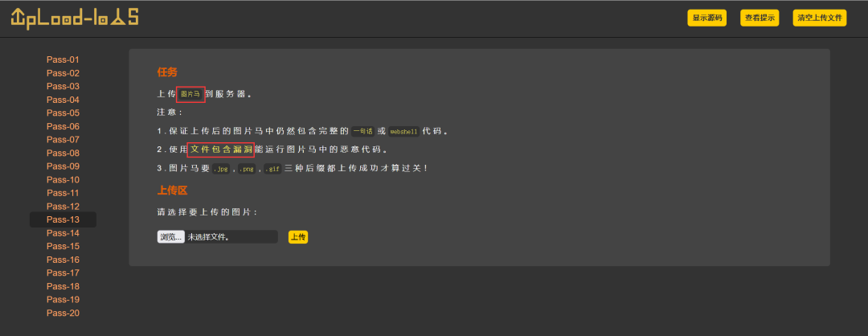Click the Upload-labs logo
This screenshot has width=868, height=336.
(x=74, y=17)
